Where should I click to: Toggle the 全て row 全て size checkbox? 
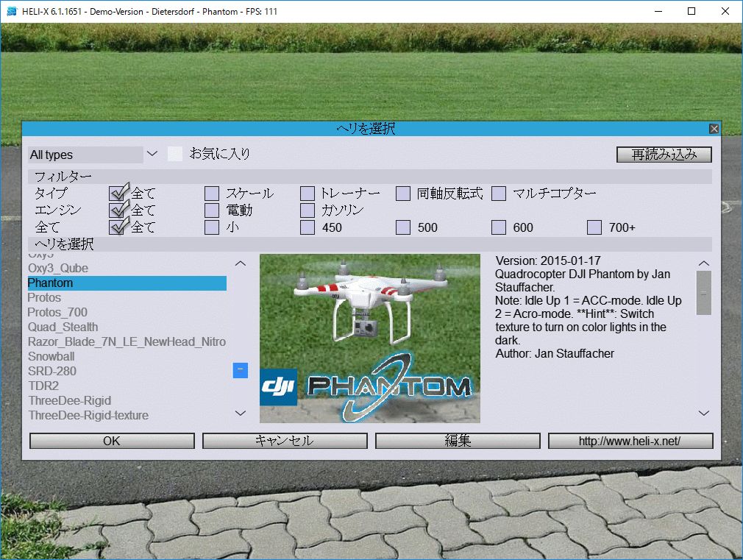pos(118,227)
